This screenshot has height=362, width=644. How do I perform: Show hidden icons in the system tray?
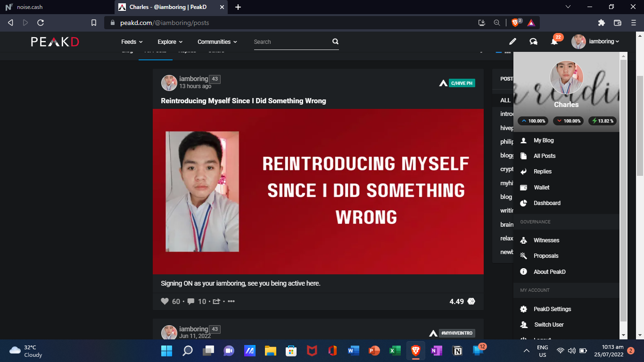527,351
